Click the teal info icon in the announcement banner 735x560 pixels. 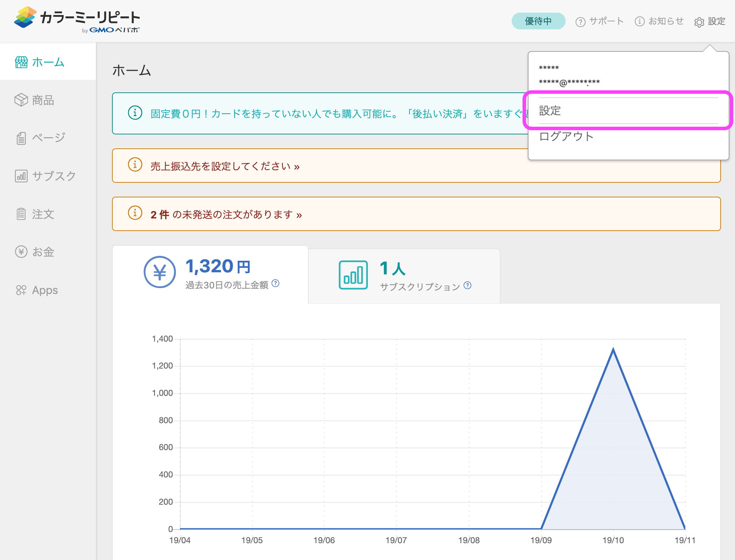click(135, 113)
